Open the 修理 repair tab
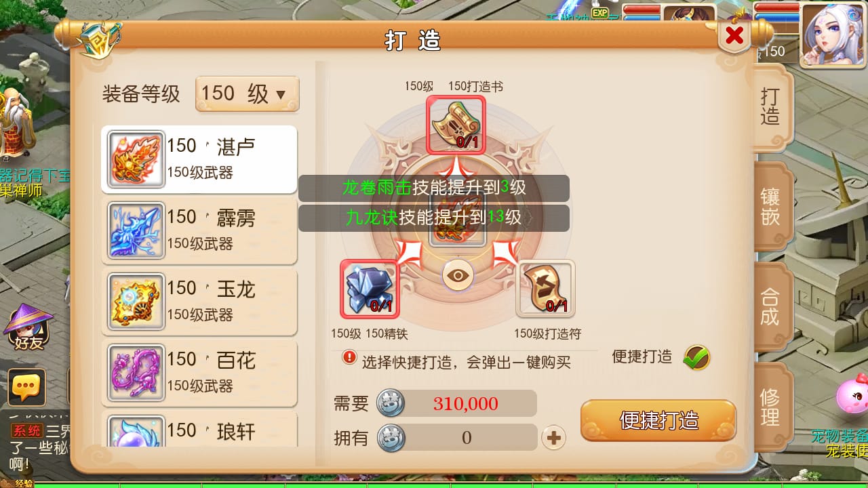868x488 pixels. (772, 407)
